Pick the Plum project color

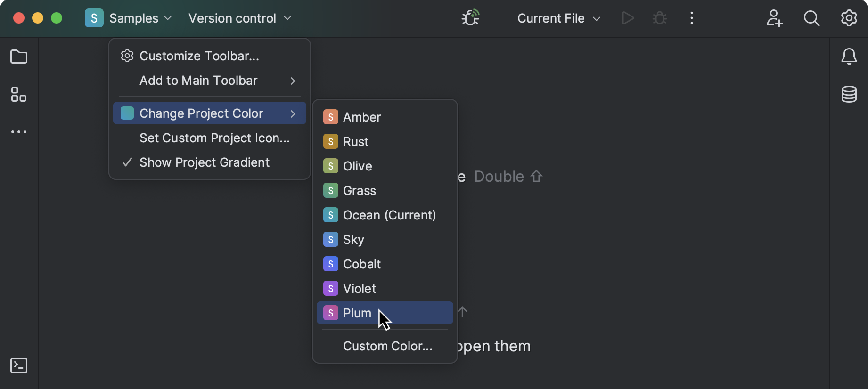coord(357,313)
